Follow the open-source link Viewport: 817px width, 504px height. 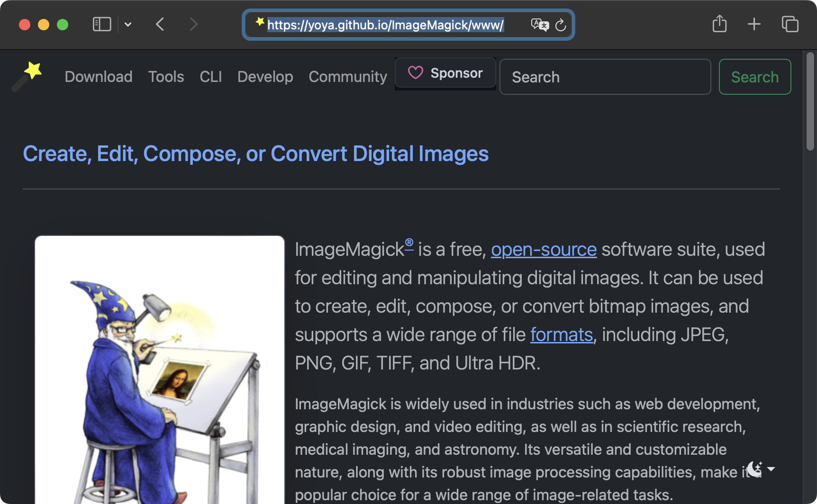tap(544, 250)
